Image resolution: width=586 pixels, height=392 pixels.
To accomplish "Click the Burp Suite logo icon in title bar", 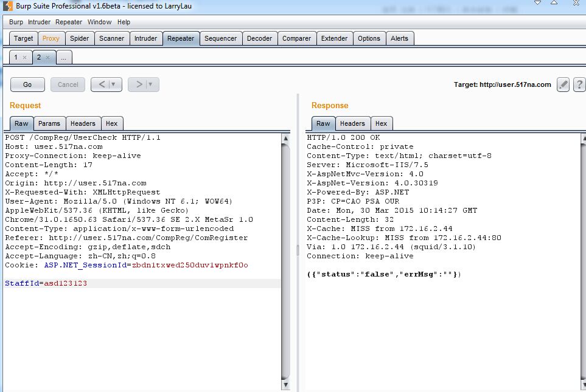I will click(x=8, y=6).
